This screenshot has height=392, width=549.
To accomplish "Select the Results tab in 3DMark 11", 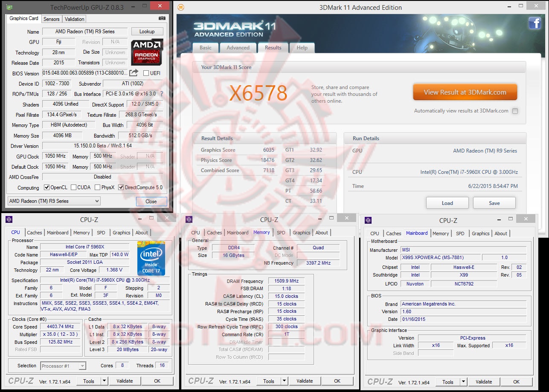I will (x=273, y=48).
